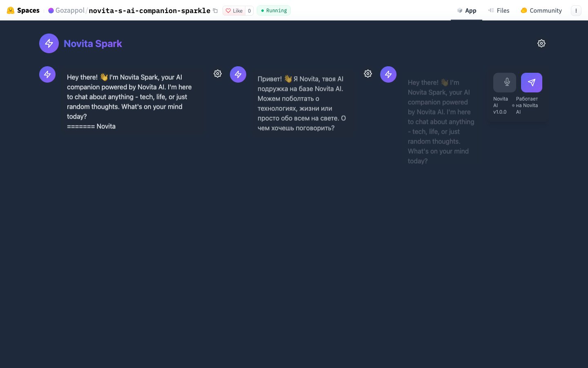
Task: Click the Hugging Face Spaces logo
Action: [x=23, y=10]
